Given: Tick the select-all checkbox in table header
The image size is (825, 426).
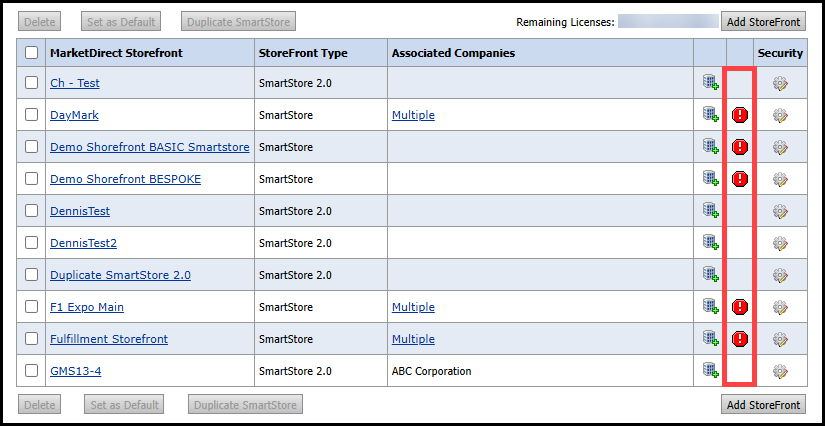Looking at the screenshot, I should pyautogui.click(x=32, y=53).
